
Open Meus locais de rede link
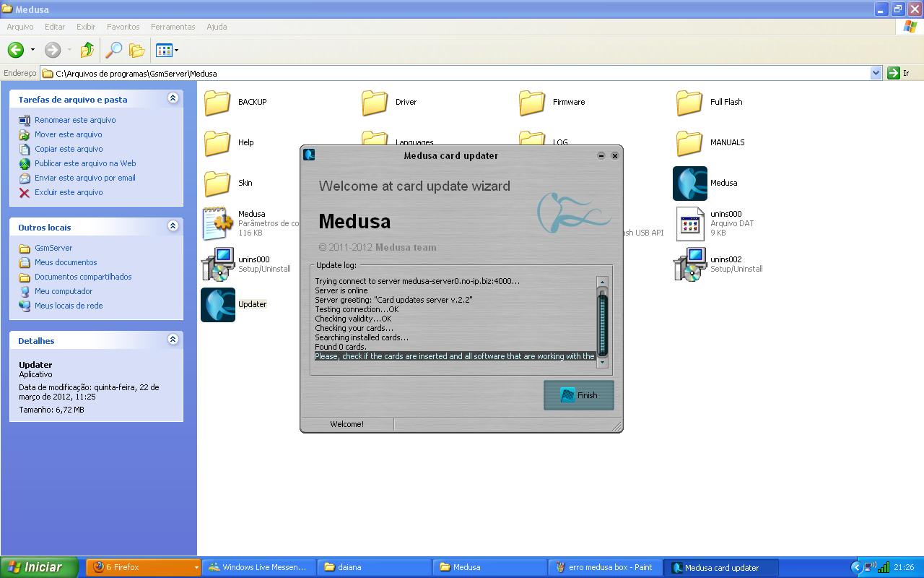69,306
